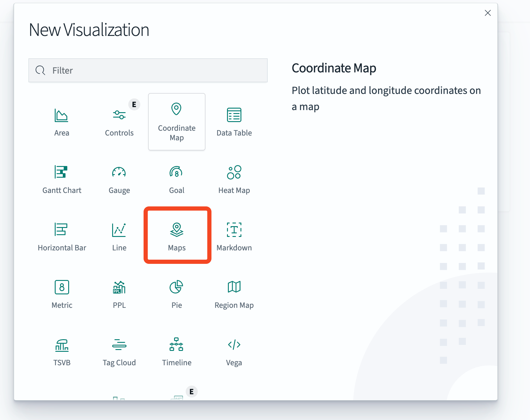Pick the Timeline visualization icon
The height and width of the screenshot is (420, 530).
(176, 344)
